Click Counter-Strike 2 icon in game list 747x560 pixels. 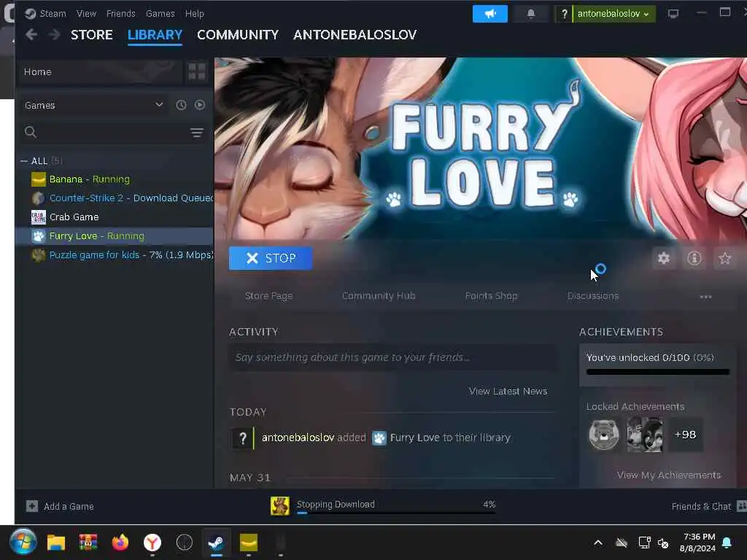(39, 198)
